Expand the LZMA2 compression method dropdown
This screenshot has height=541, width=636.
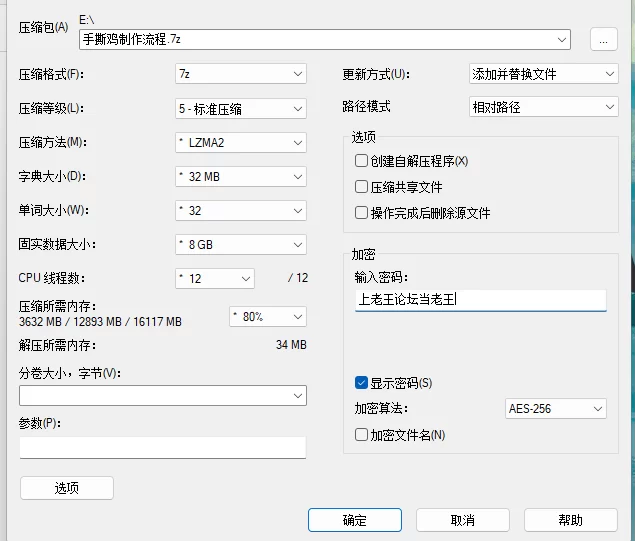tap(241, 142)
